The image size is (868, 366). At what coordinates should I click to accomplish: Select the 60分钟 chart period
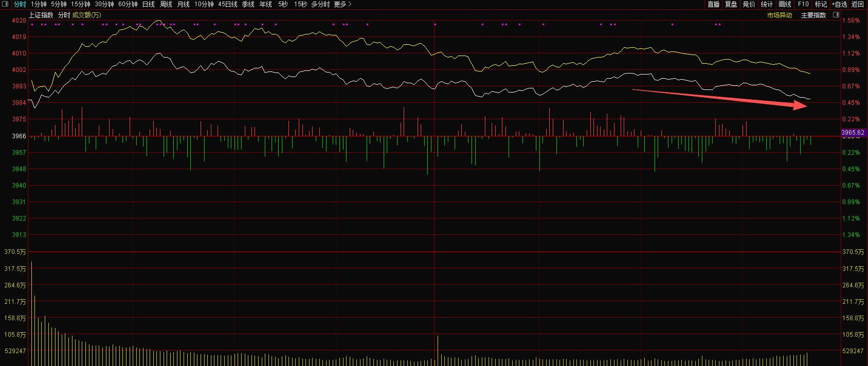[128, 4]
